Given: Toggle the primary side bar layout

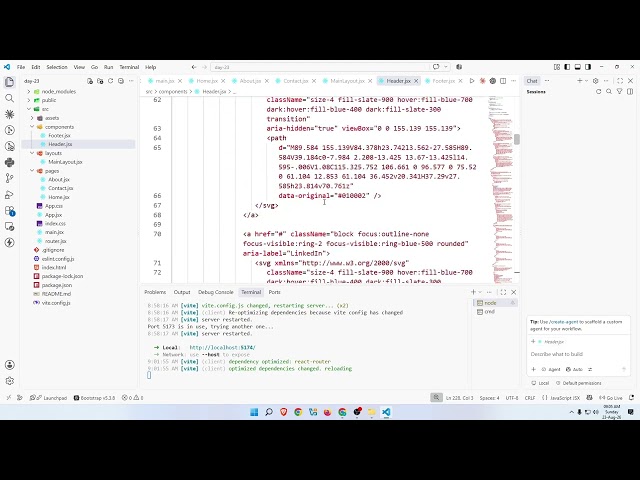Looking at the screenshot, I should [x=567, y=67].
